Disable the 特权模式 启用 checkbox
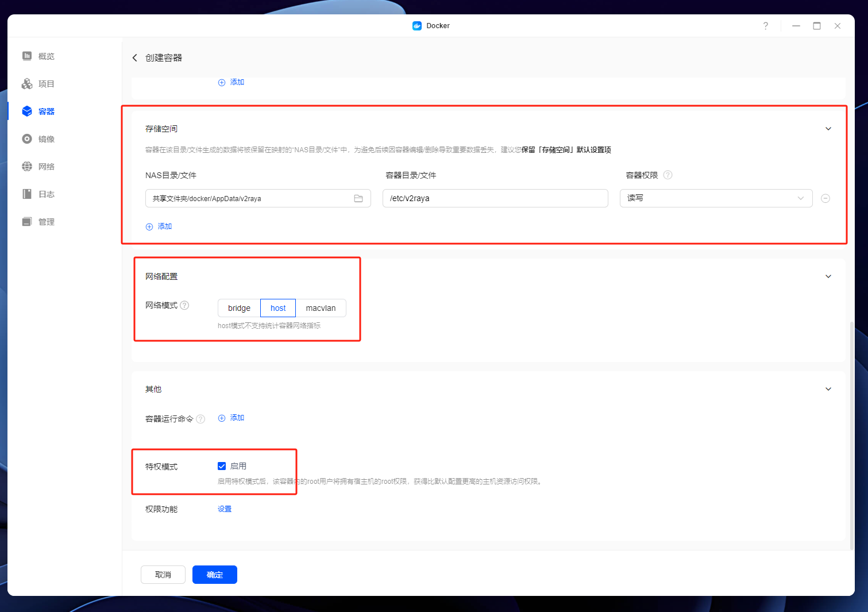 (222, 466)
